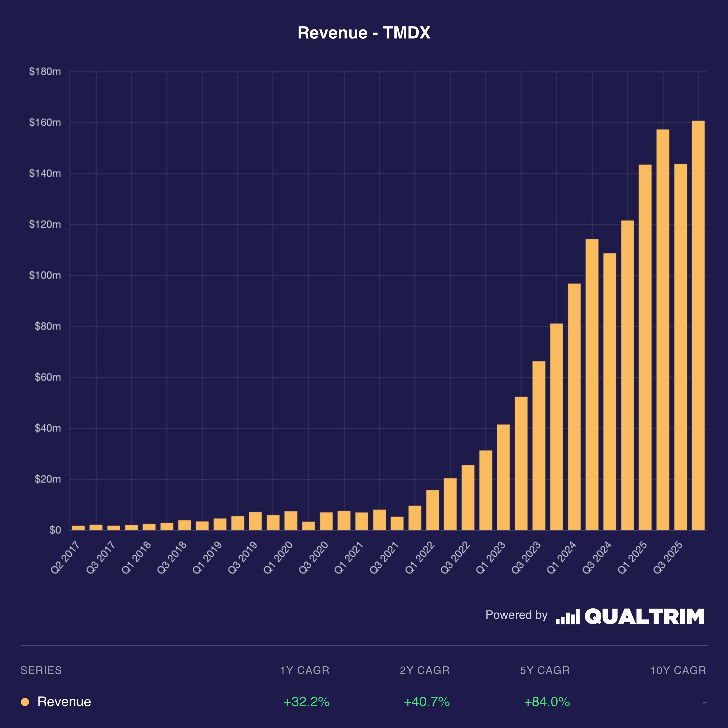This screenshot has width=728, height=728.
Task: Click the +84.0% 5Y CAGR value
Action: (547, 702)
